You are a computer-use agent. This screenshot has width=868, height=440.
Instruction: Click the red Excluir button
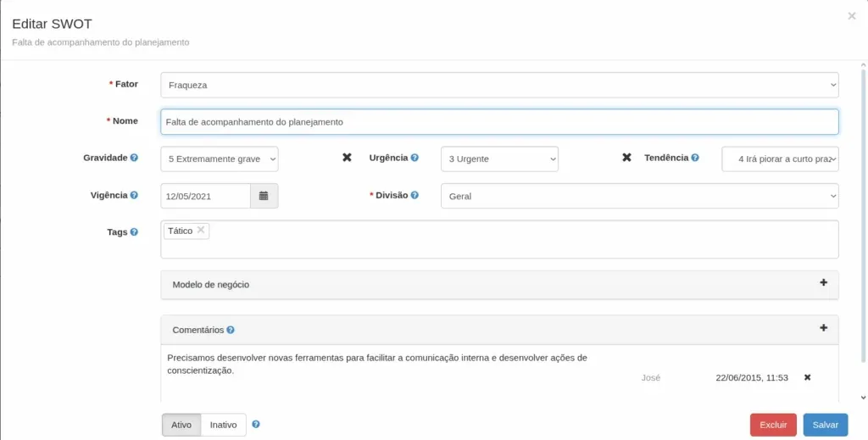[773, 425]
